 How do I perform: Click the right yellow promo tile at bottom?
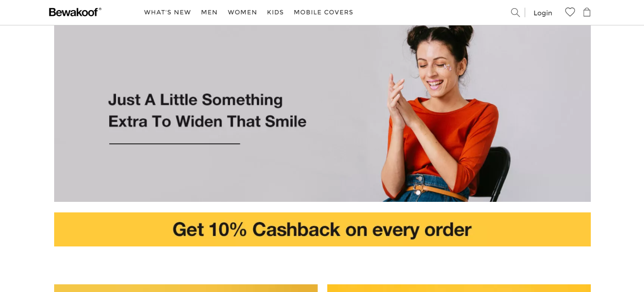pos(459,288)
